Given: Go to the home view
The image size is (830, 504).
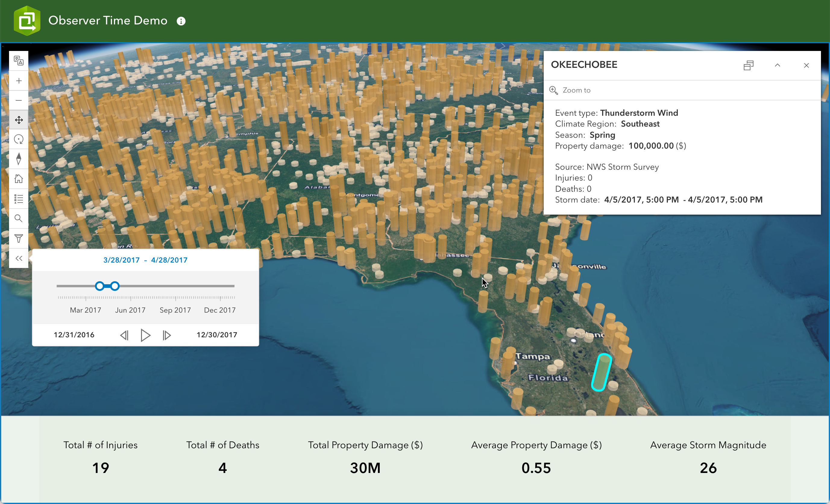Looking at the screenshot, I should pos(18,178).
